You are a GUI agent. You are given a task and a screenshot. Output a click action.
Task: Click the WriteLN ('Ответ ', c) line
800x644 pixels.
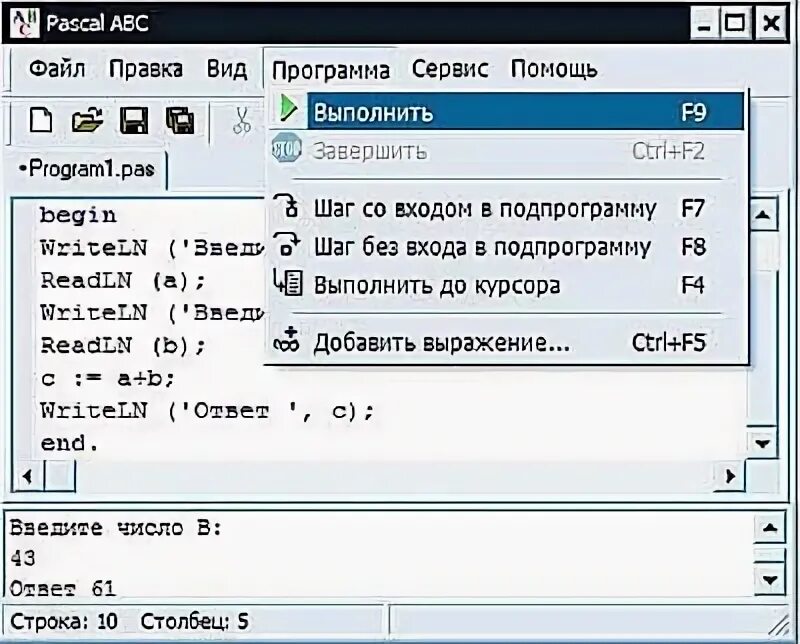point(207,410)
